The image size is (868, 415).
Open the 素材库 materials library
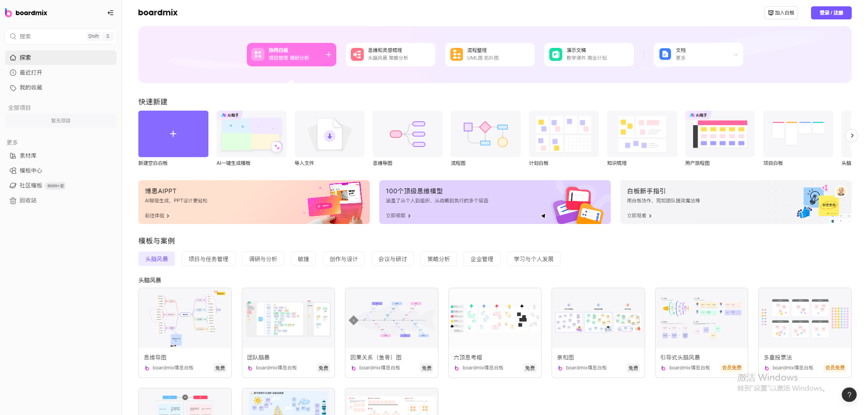click(x=28, y=156)
